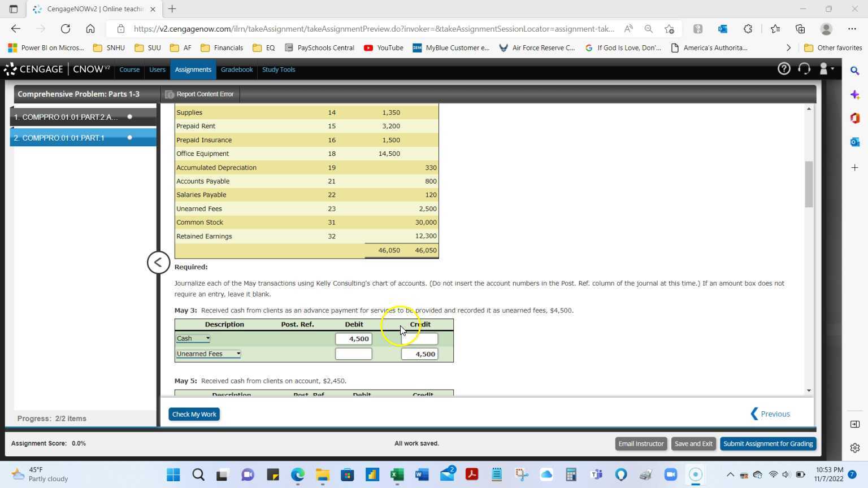Open the Microsoft Office sidebar icon
This screenshot has width=868, height=488.
coord(855,118)
